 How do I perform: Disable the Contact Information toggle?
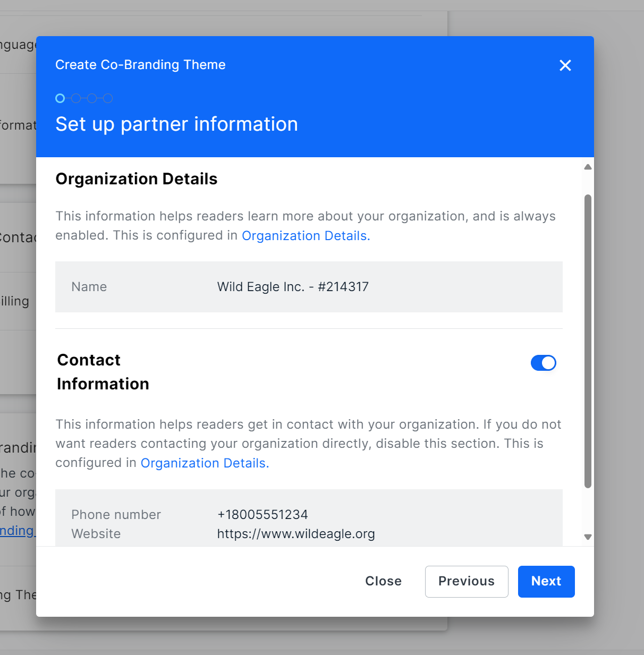point(543,363)
